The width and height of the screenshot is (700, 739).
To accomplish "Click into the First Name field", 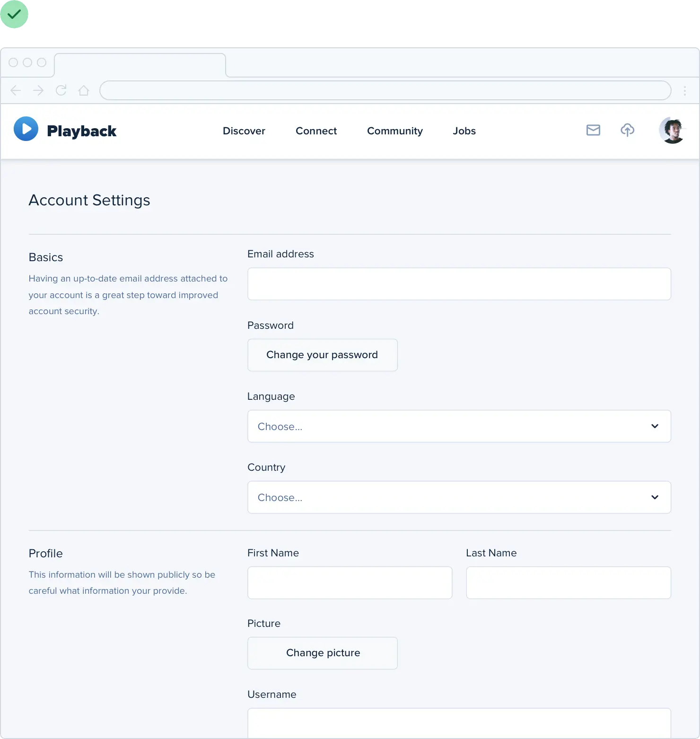I will [350, 583].
